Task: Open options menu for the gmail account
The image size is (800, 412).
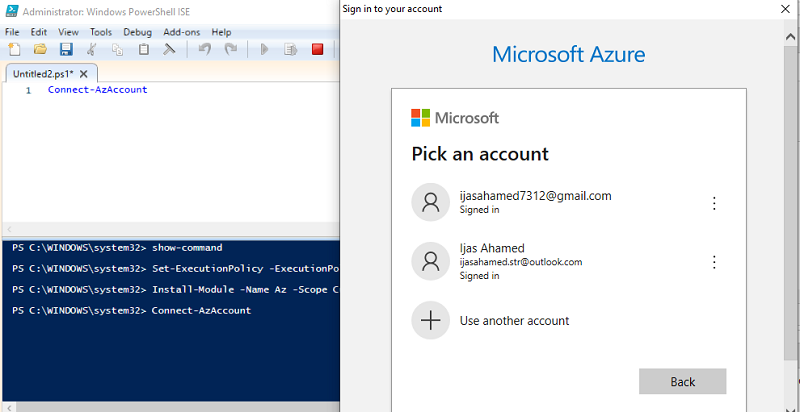Action: coord(714,203)
